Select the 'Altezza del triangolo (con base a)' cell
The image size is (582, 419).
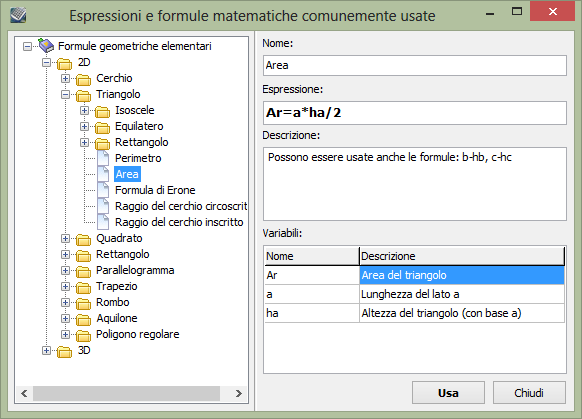(x=462, y=313)
